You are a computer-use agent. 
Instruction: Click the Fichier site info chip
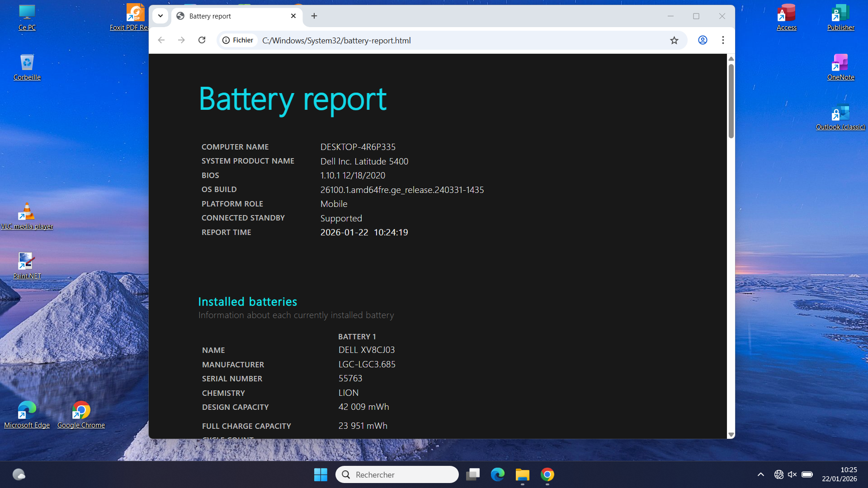pos(238,40)
